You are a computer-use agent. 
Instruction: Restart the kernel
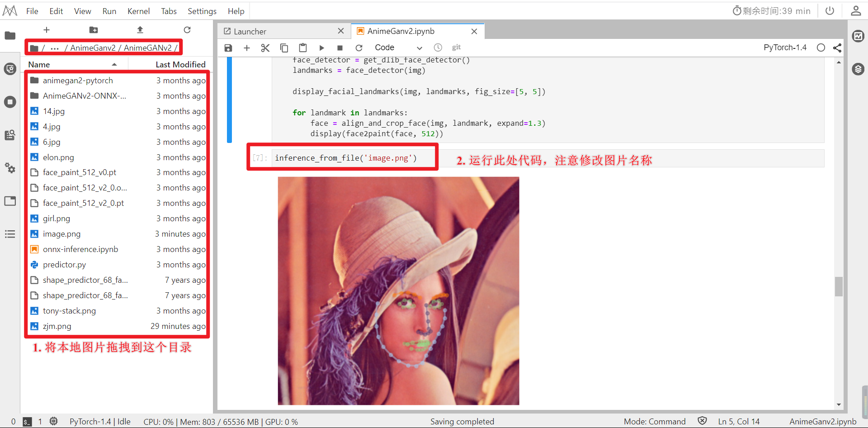point(359,48)
